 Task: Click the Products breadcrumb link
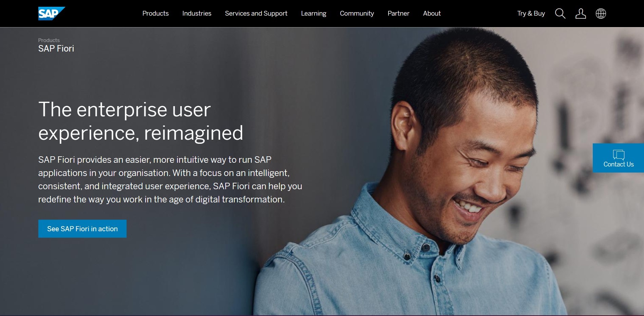pyautogui.click(x=49, y=40)
